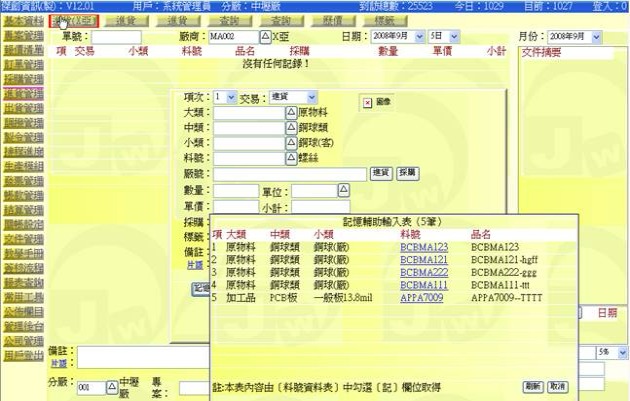The width and height of the screenshot is (630, 401).
Task: Click the 單位 lookup triangle icon
Action: coord(343,190)
